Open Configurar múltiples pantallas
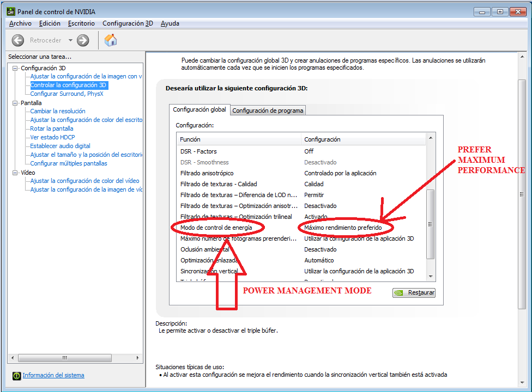 pos(69,163)
